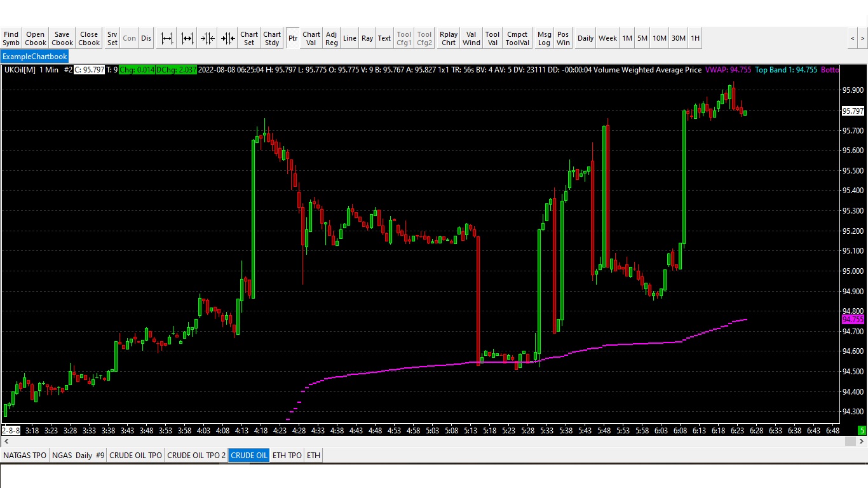The height and width of the screenshot is (488, 868).
Task: Save the chartbook with Save Cbook
Action: click(62, 39)
